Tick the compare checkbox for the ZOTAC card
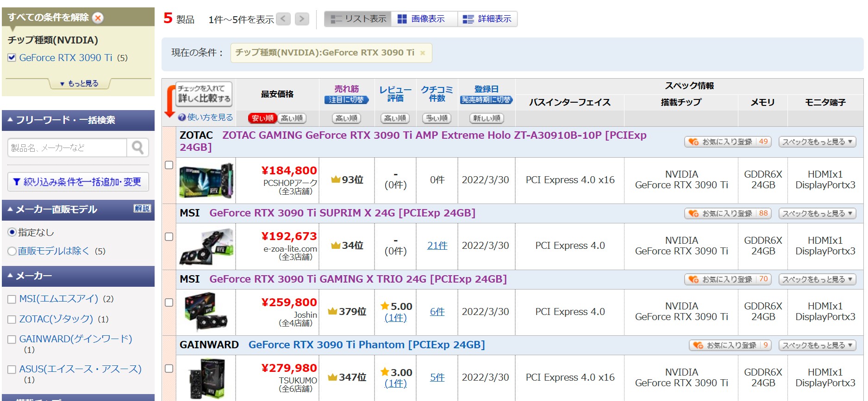The width and height of the screenshot is (868, 401). click(169, 165)
